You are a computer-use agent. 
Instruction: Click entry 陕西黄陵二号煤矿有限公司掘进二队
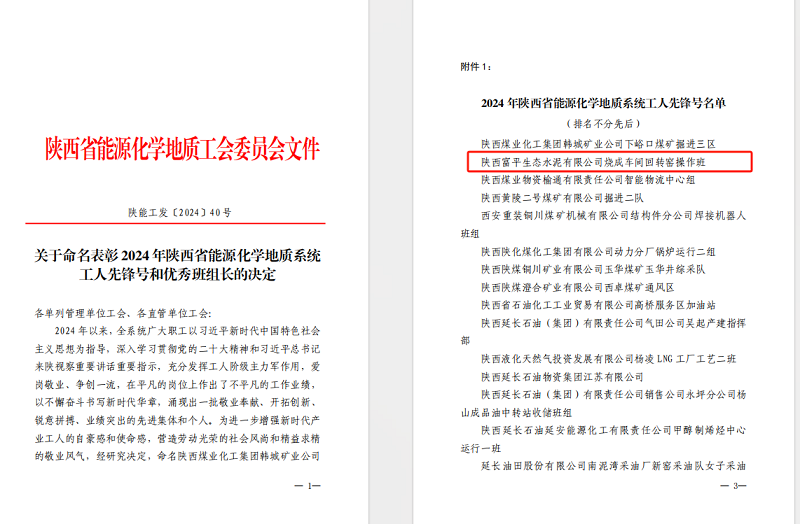pos(562,197)
